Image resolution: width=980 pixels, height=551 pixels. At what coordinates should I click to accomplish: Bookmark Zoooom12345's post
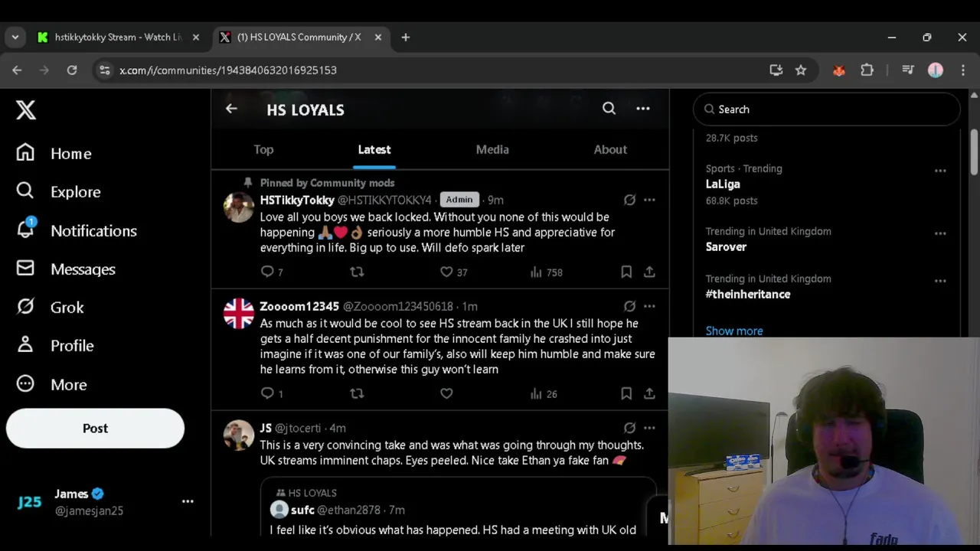tap(626, 393)
